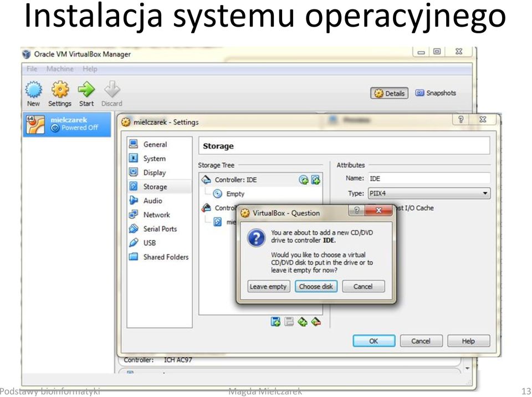
Task: Select Serial Ports settings category
Action: pyautogui.click(x=159, y=229)
